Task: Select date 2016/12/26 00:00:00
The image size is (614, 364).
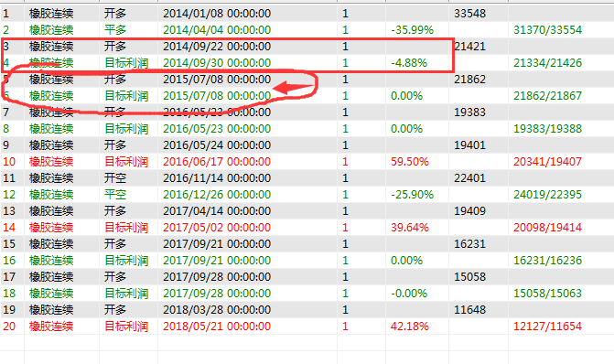Action: tap(217, 195)
